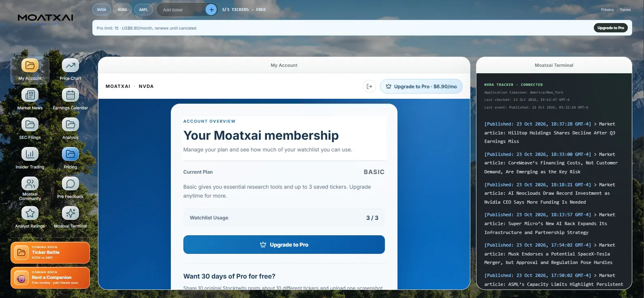This screenshot has width=644, height=298.
Task: Click the Add ticker input field
Action: (182, 10)
